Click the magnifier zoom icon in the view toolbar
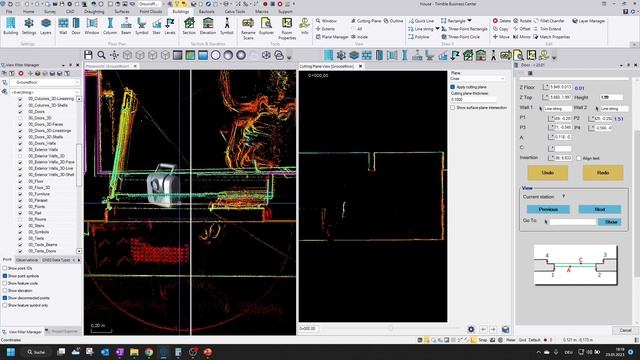Image resolution: width=640 pixels, height=360 pixels. [x=101, y=55]
